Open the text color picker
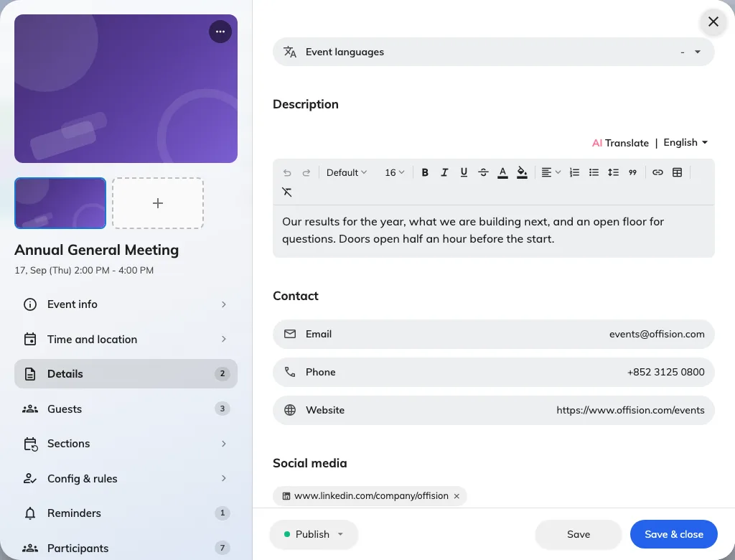Image resolution: width=735 pixels, height=560 pixels. point(502,172)
